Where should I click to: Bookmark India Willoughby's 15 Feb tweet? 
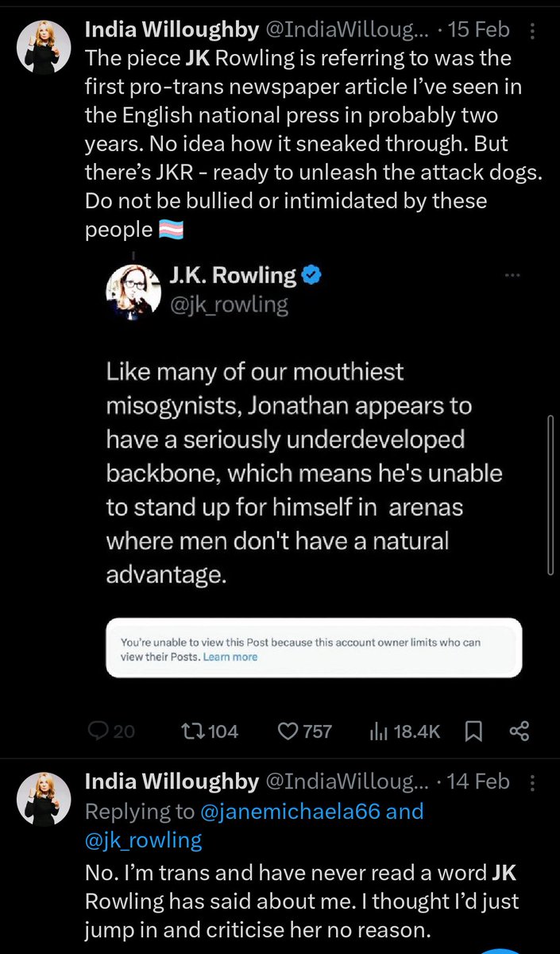[x=474, y=731]
